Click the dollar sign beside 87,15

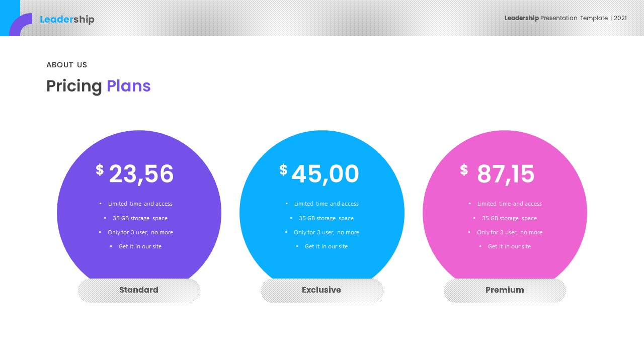coord(464,170)
